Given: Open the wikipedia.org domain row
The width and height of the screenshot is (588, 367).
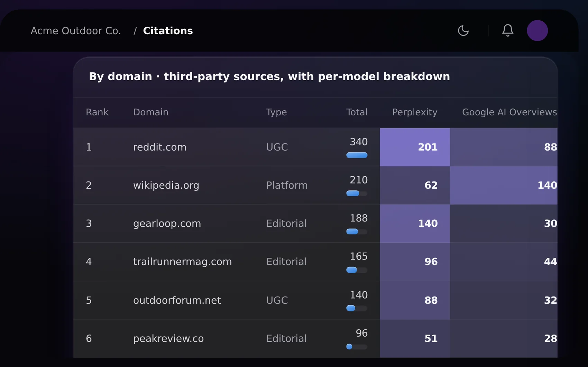Looking at the screenshot, I should 315,185.
